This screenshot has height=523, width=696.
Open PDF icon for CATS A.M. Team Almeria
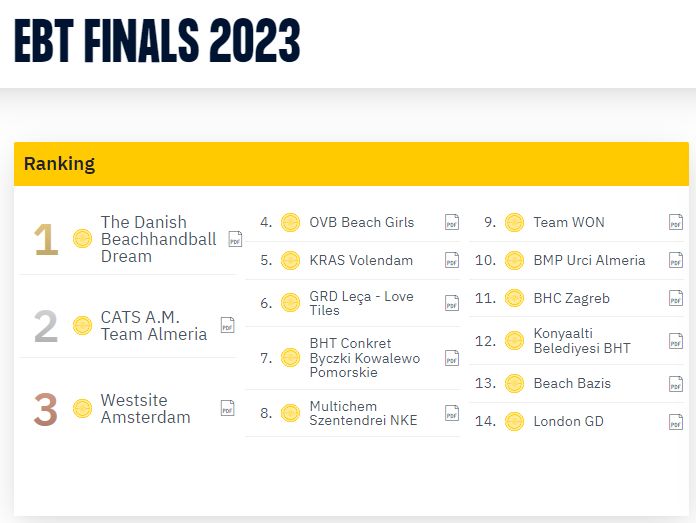[228, 325]
